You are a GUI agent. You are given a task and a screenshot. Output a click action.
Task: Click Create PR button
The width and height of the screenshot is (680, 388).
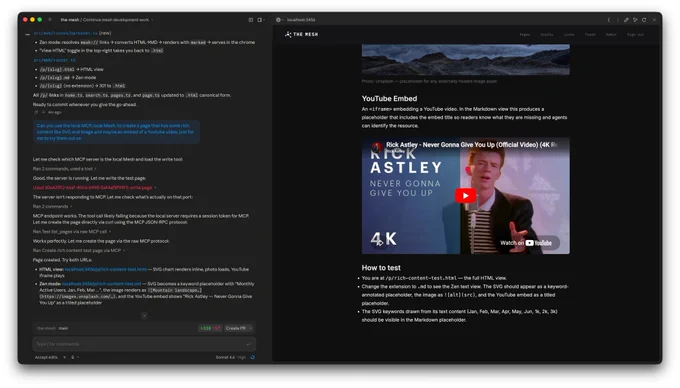[236, 328]
